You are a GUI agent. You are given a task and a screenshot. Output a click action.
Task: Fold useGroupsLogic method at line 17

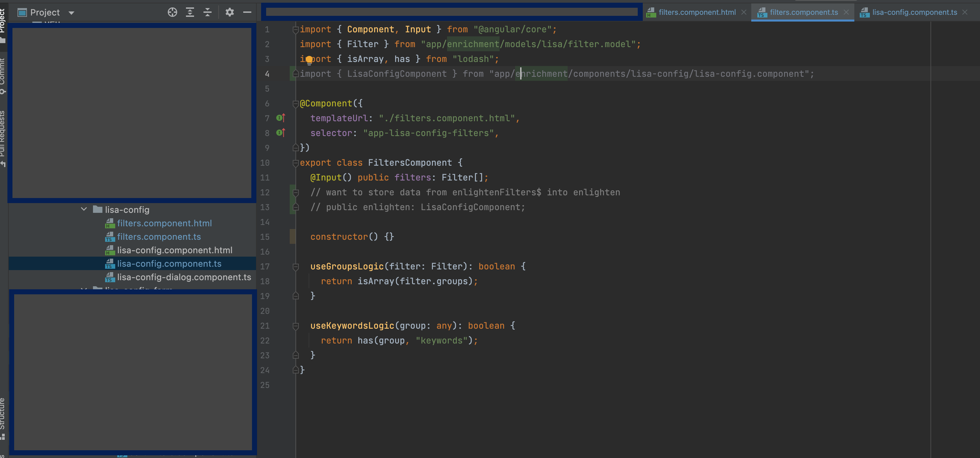click(295, 267)
